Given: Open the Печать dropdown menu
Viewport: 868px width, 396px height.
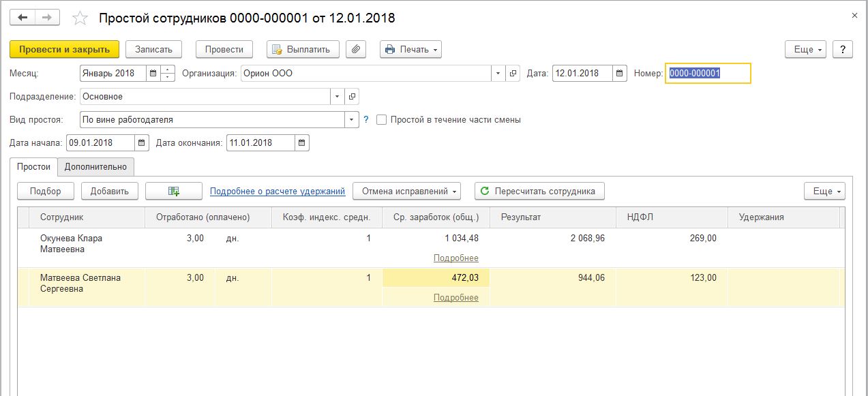Looking at the screenshot, I should click(410, 49).
